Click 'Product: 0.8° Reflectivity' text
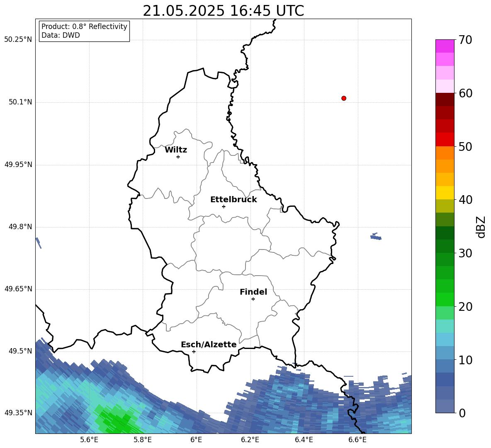Viewport: 491px width, 448px height. [84, 26]
